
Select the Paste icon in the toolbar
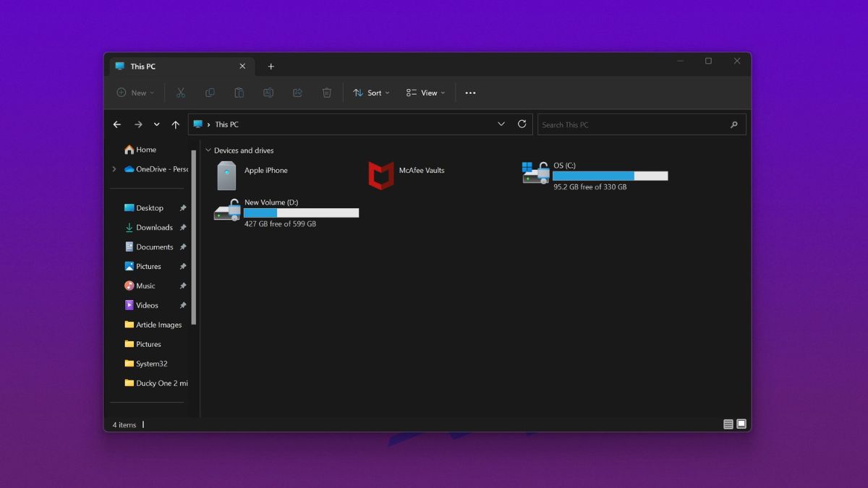pyautogui.click(x=239, y=93)
